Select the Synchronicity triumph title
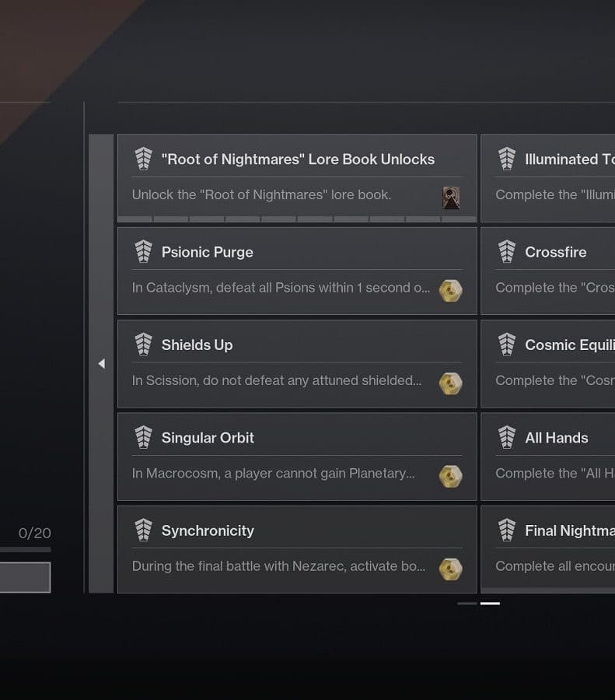 coord(208,530)
